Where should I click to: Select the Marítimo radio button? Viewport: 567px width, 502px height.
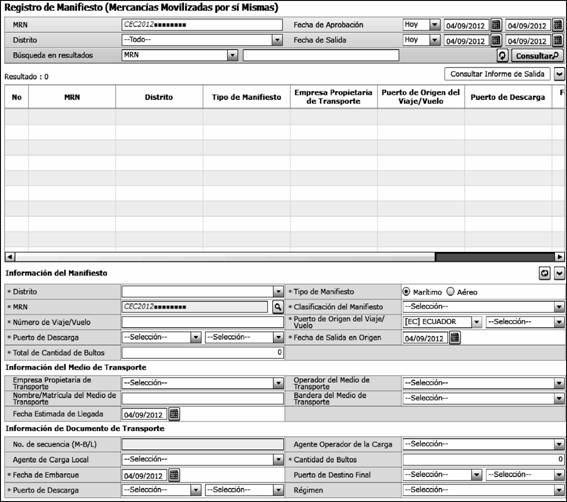(x=406, y=292)
